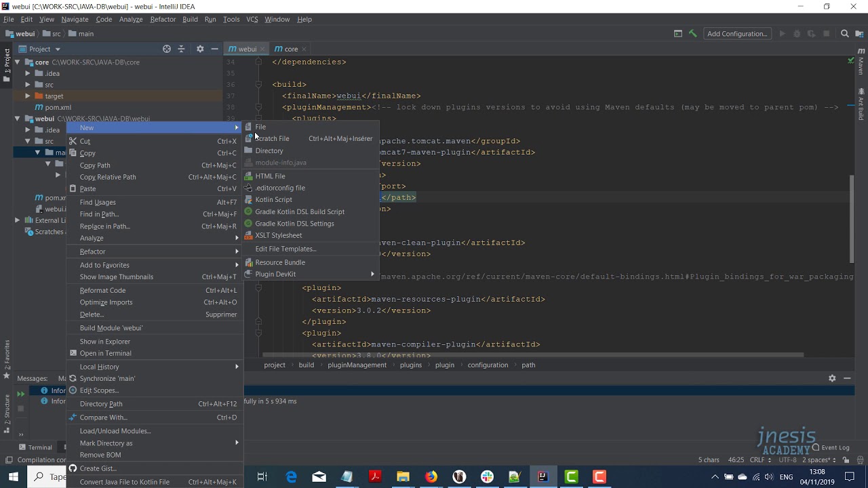The height and width of the screenshot is (488, 868).
Task: Click locate-file target icon in Project panel
Action: coord(167,49)
